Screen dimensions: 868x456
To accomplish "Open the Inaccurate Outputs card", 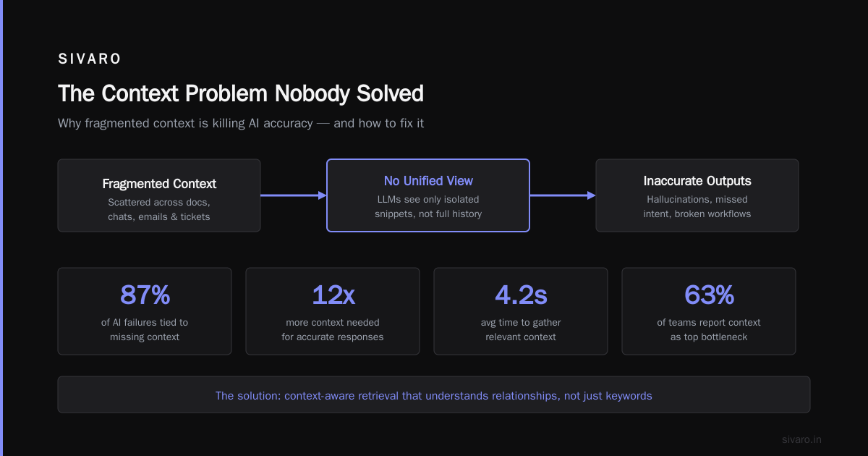I will click(x=697, y=195).
